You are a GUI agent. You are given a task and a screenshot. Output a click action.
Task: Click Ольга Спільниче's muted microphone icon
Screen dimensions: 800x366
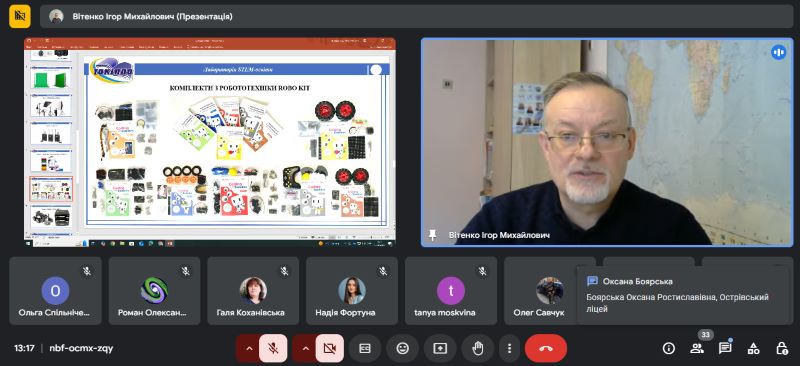click(87, 271)
